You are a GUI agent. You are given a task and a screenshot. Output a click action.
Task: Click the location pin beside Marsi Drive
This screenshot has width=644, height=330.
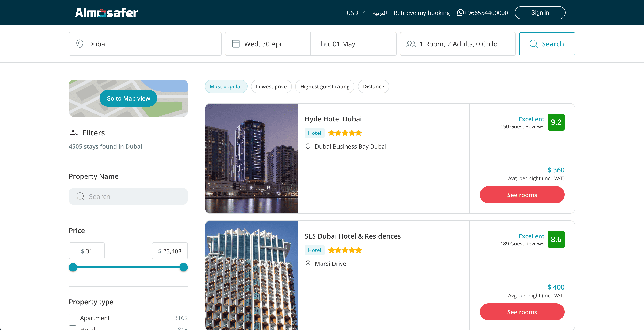(308, 263)
